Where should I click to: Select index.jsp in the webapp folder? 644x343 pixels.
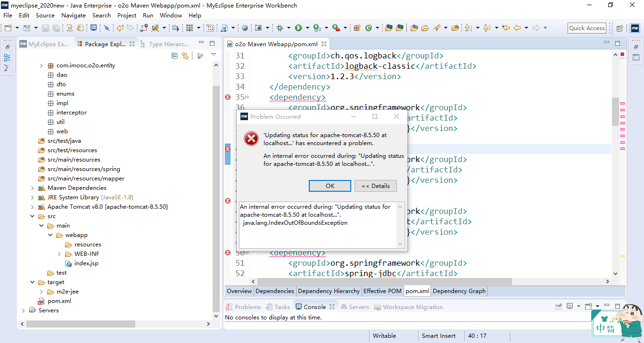(x=82, y=263)
